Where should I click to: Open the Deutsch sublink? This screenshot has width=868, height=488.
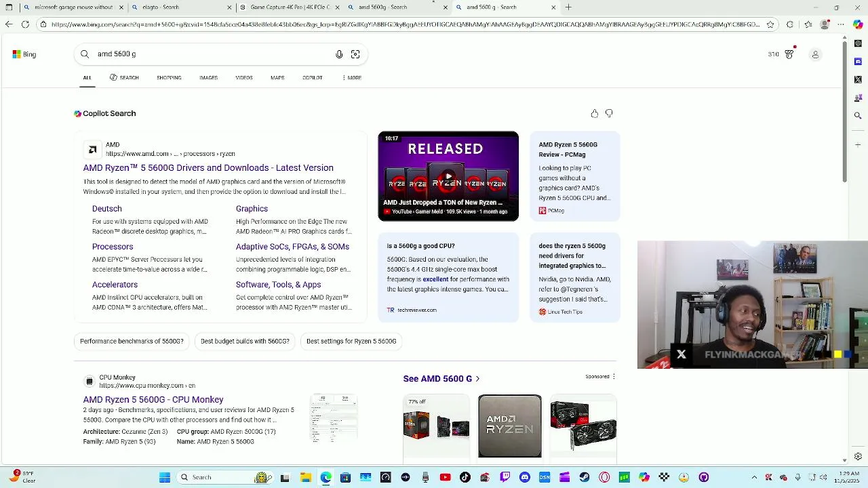point(107,209)
